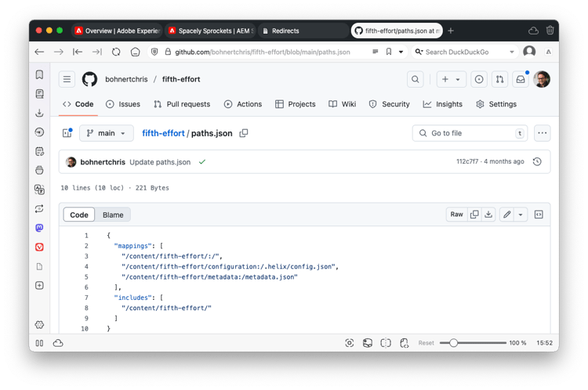Image resolution: width=588 pixels, height=390 pixels.
Task: Toggle the file tree side panel
Action: click(67, 133)
